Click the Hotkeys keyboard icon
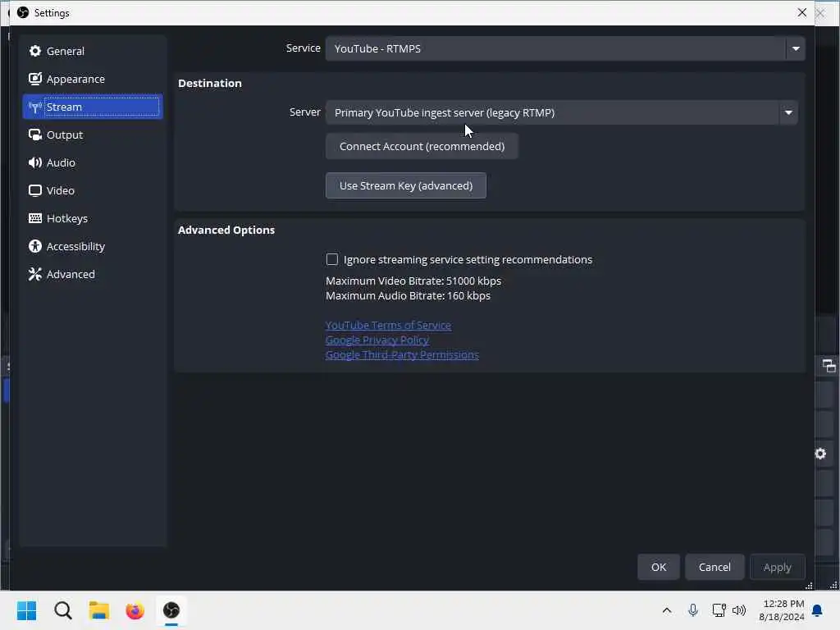 click(x=34, y=218)
